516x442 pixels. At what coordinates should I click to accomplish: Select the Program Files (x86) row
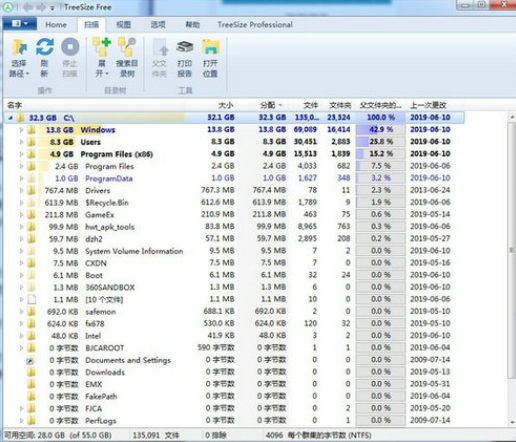233,154
